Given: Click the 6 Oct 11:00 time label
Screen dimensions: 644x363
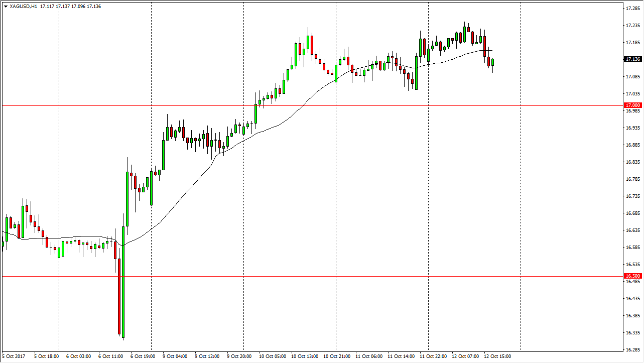Looking at the screenshot, I should point(111,356).
